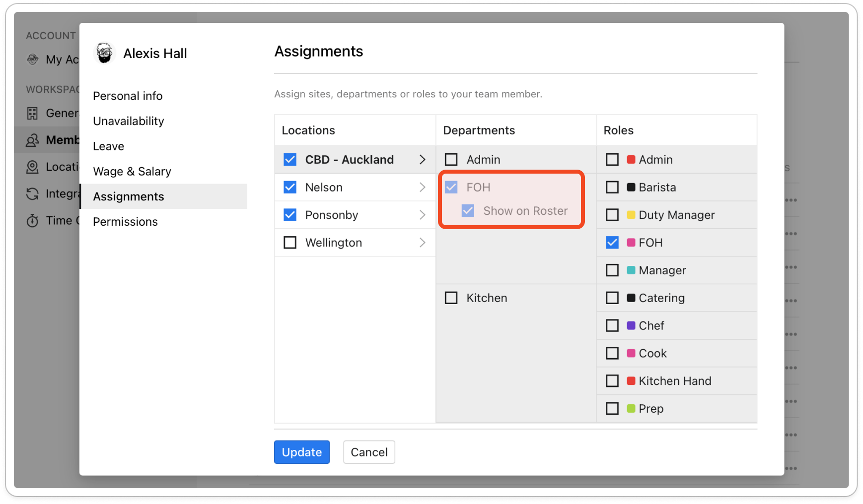863x504 pixels.
Task: Expand Ponsonby location using its chevron
Action: pyautogui.click(x=422, y=215)
